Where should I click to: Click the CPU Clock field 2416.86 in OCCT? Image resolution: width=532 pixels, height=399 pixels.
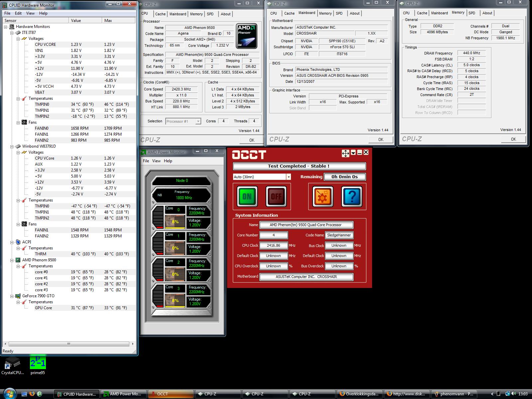pyautogui.click(x=274, y=245)
